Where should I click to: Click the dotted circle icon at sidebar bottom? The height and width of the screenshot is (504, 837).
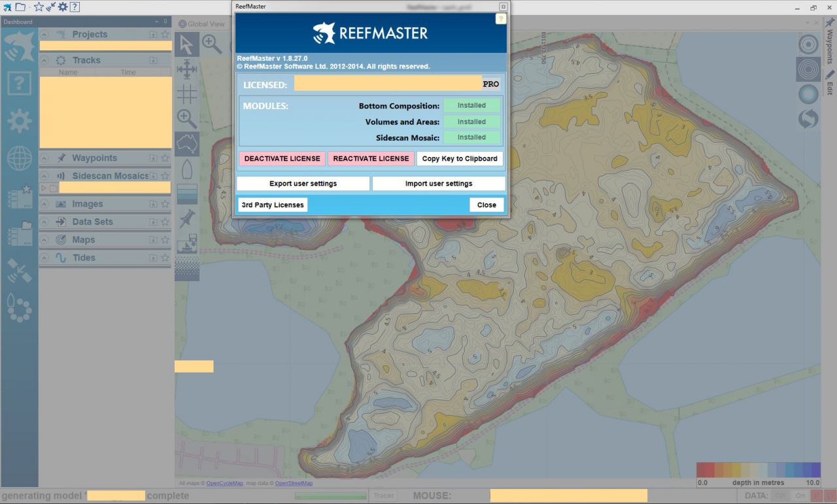19,308
